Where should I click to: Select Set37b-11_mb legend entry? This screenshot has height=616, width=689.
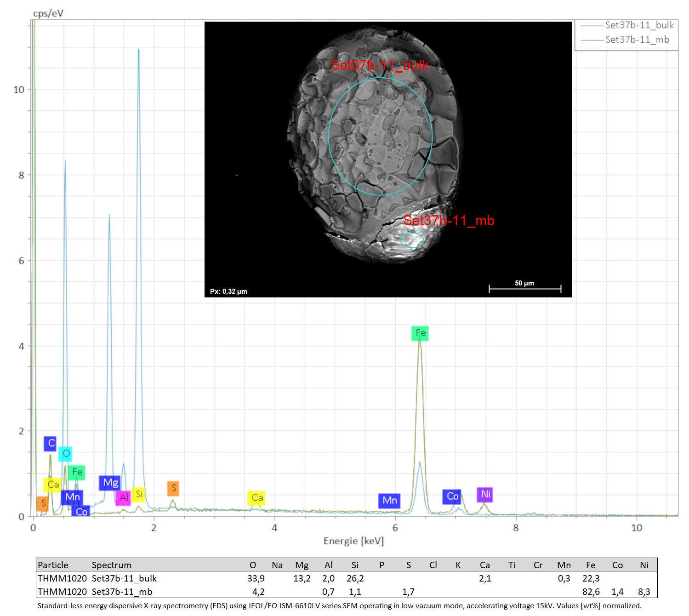625,40
